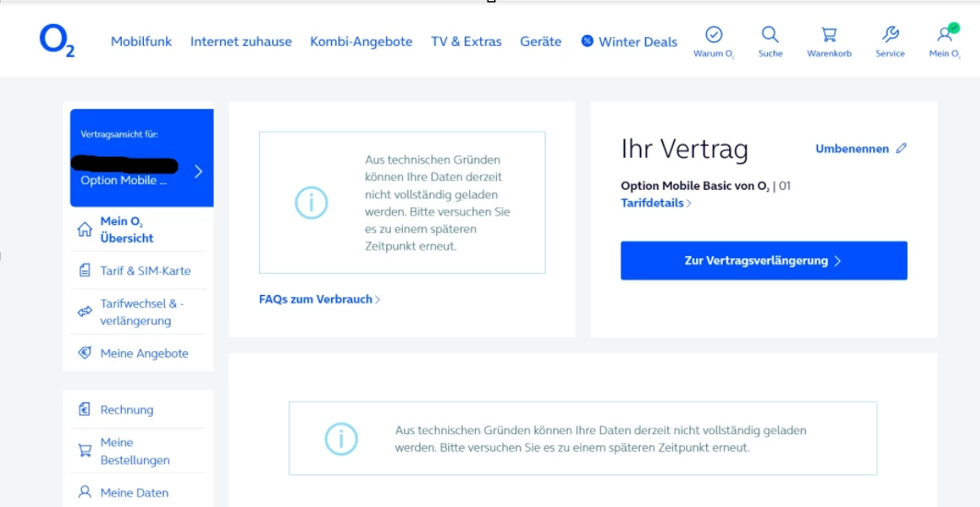Viewport: 980px width, 507px height.
Task: Click the home icon beside Mein O2 Übersicht
Action: click(x=85, y=230)
